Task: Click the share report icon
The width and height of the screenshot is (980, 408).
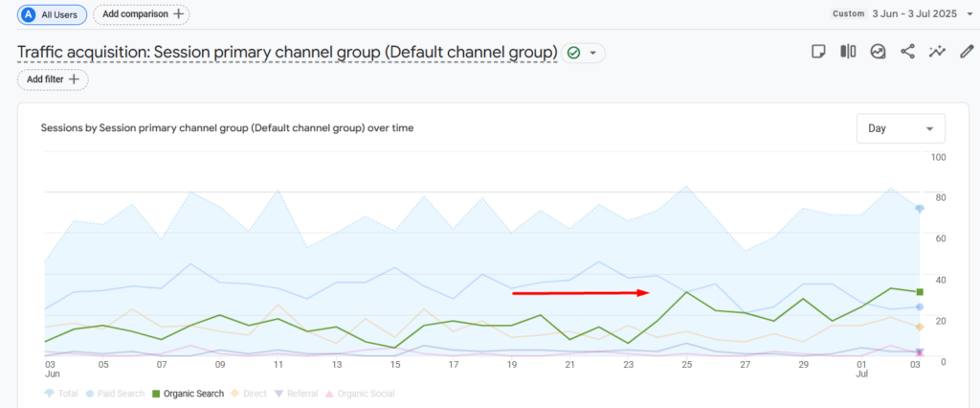Action: point(907,52)
